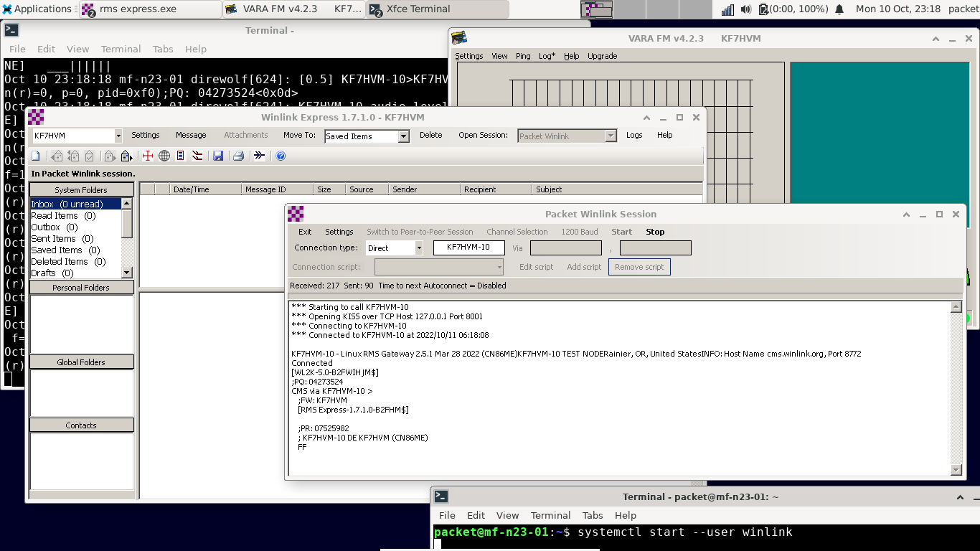
Task: Click the Subject column header
Action: pos(618,189)
